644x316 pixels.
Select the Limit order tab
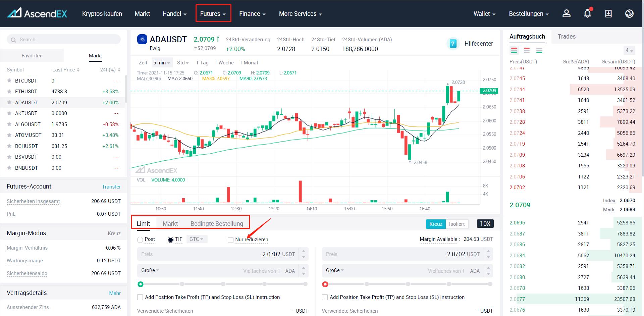143,224
